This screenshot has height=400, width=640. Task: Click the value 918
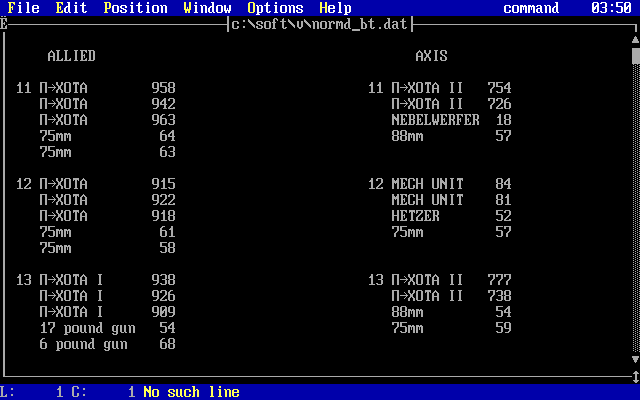163,216
